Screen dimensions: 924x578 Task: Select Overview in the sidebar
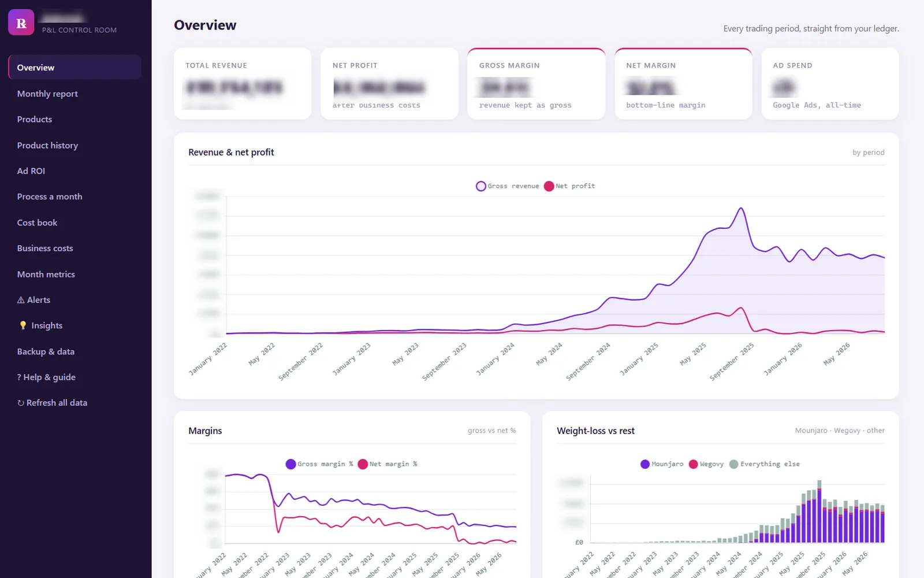[75, 68]
